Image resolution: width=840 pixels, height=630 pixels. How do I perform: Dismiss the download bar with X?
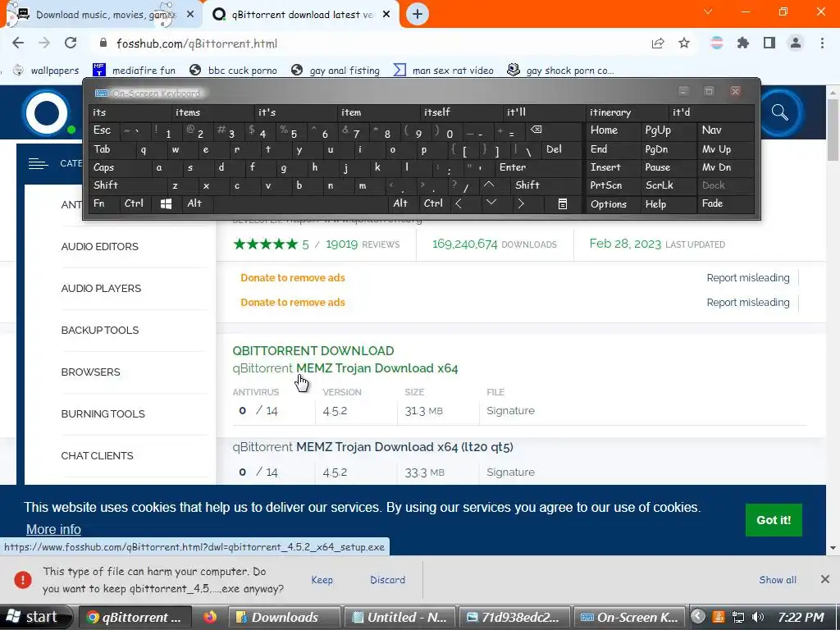825,579
